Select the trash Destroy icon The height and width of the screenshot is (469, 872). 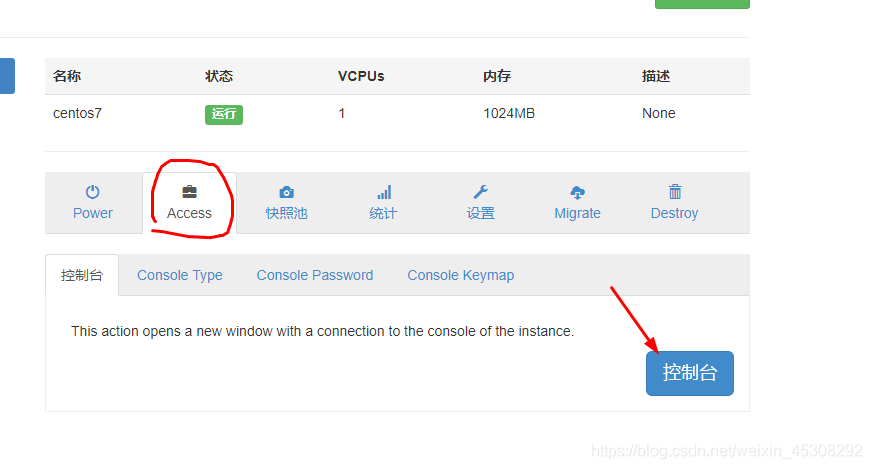click(x=675, y=192)
